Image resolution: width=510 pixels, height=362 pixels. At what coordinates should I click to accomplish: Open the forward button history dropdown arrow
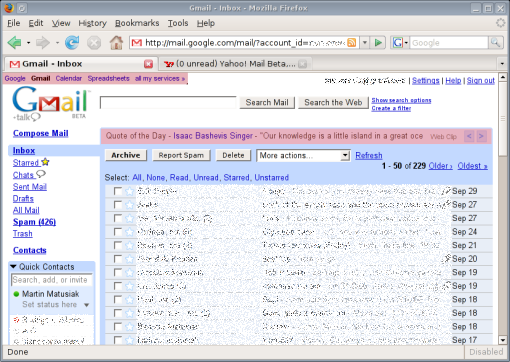click(x=57, y=43)
